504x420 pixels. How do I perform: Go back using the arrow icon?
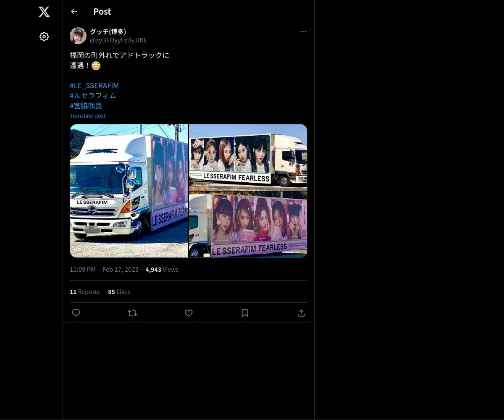click(x=74, y=11)
